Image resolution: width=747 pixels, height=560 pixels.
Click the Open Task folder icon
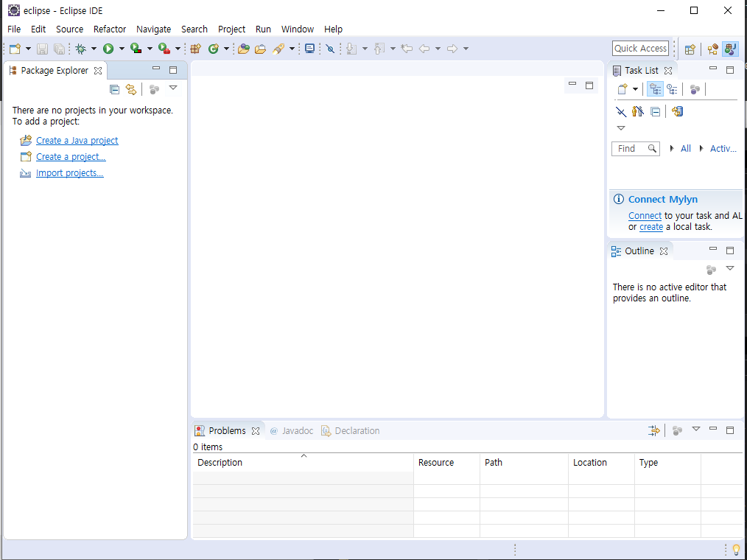point(261,49)
